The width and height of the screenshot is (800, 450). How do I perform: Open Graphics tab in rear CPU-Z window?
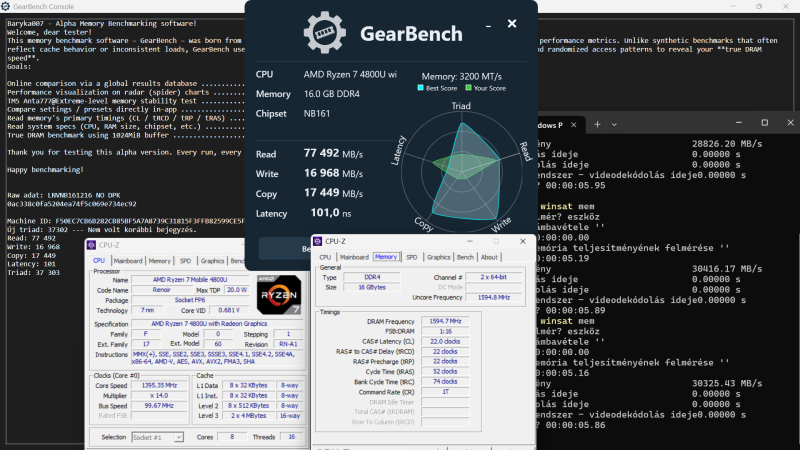212,261
